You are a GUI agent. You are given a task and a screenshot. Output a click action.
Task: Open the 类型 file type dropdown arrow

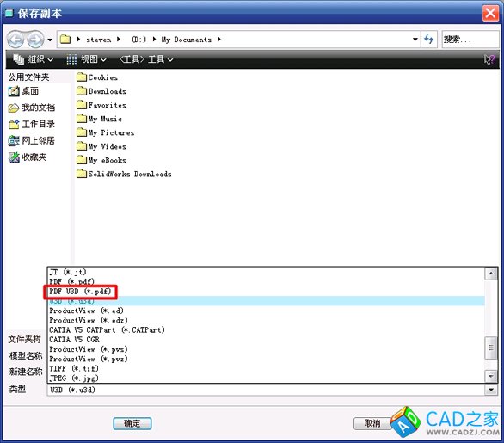point(491,390)
